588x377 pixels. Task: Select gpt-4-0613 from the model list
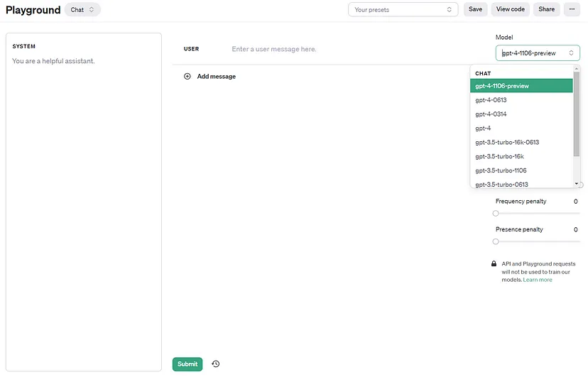point(491,100)
